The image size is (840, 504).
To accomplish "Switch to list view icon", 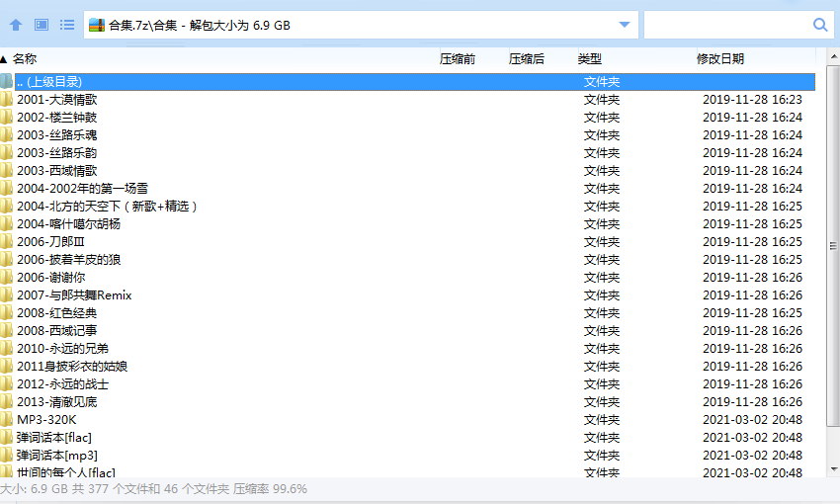I will pyautogui.click(x=67, y=25).
